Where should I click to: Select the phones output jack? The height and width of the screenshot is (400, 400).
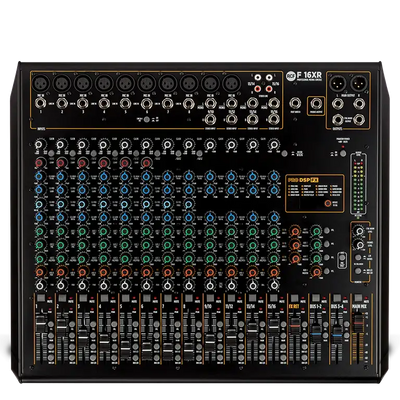tap(315, 104)
